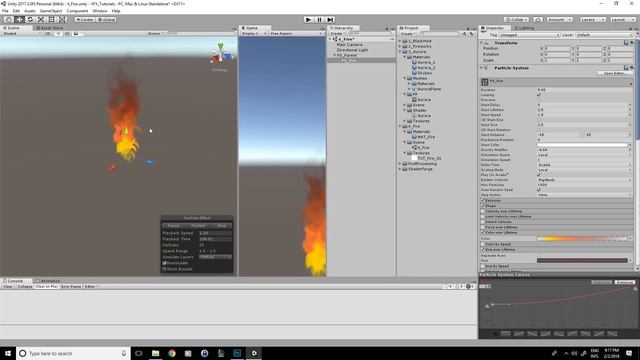Toggle Resimulate checkbox in Particle Effect
This screenshot has height=360, width=640.
164,263
